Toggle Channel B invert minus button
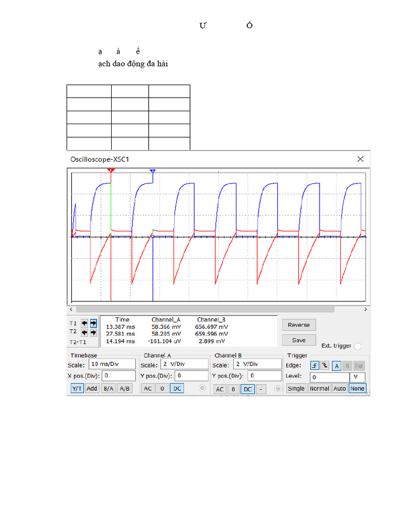399x532 pixels. 261,389
